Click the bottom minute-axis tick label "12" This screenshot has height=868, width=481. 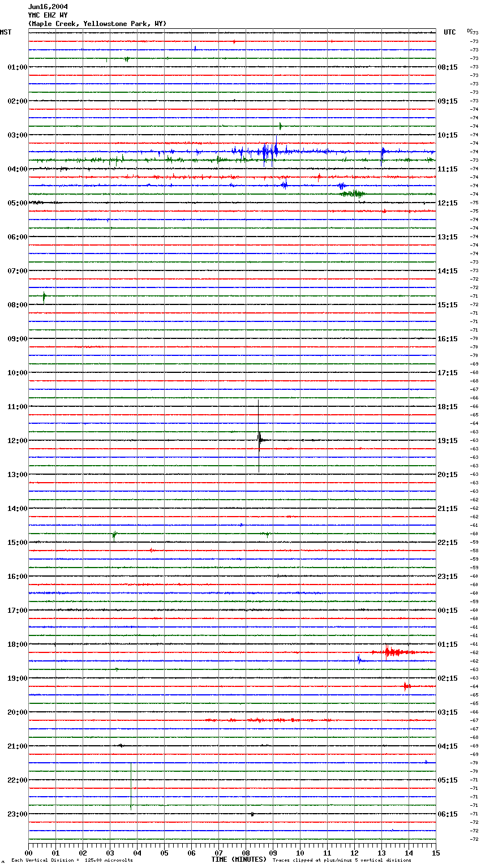354,853
